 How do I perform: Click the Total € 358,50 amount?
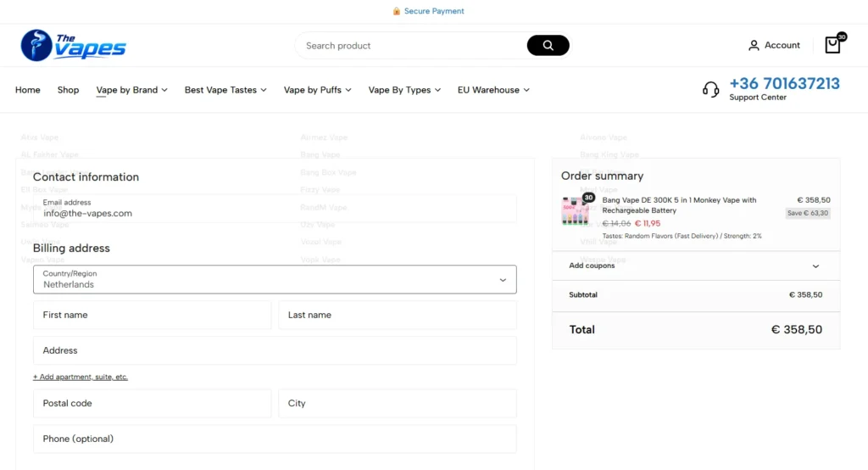tap(797, 330)
